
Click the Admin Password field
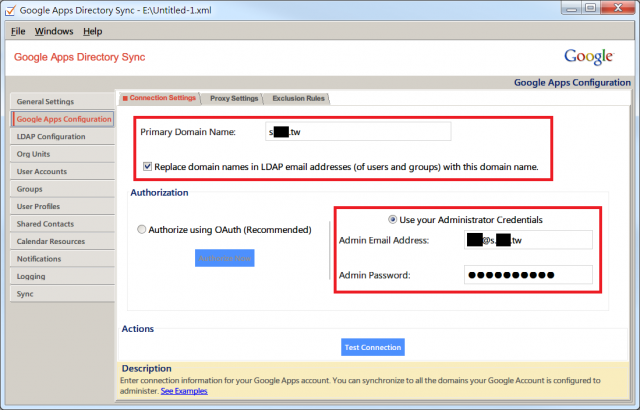528,275
